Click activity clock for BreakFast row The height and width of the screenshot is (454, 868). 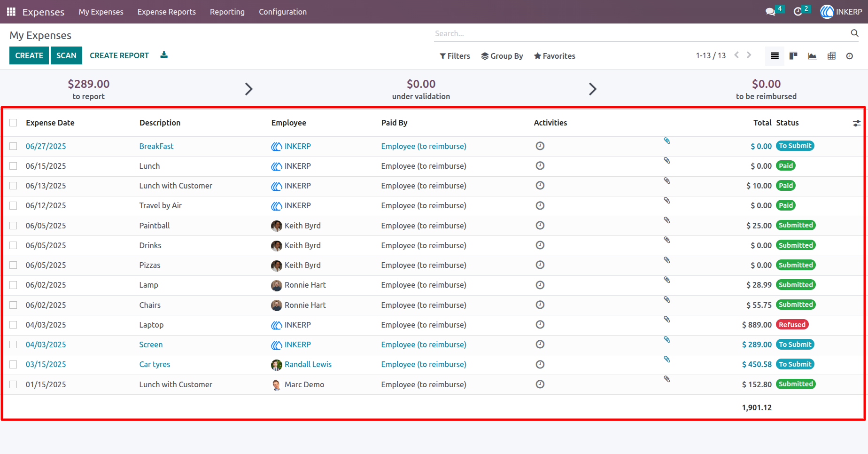point(540,146)
